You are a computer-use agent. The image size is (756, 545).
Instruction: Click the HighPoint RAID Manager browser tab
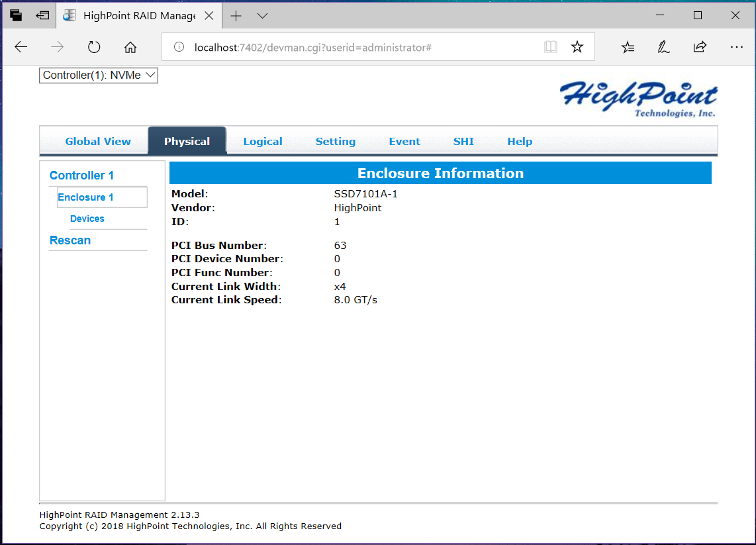tap(139, 16)
